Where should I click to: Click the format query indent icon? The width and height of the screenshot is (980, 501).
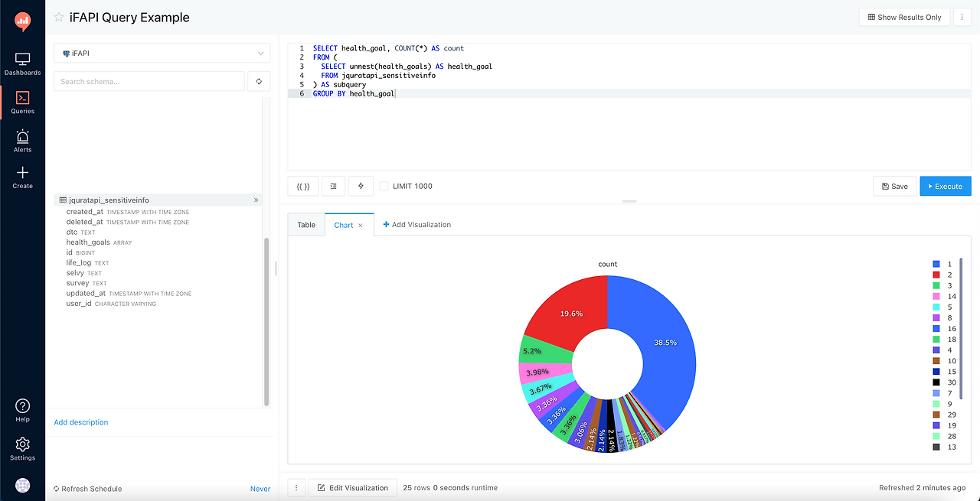[x=333, y=186]
